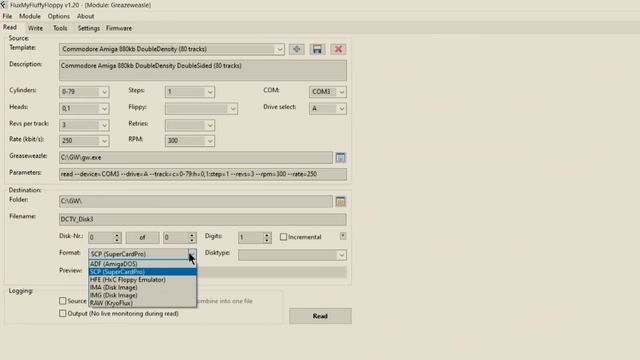Click the Read button
This screenshot has width=640, height=360.
[320, 316]
